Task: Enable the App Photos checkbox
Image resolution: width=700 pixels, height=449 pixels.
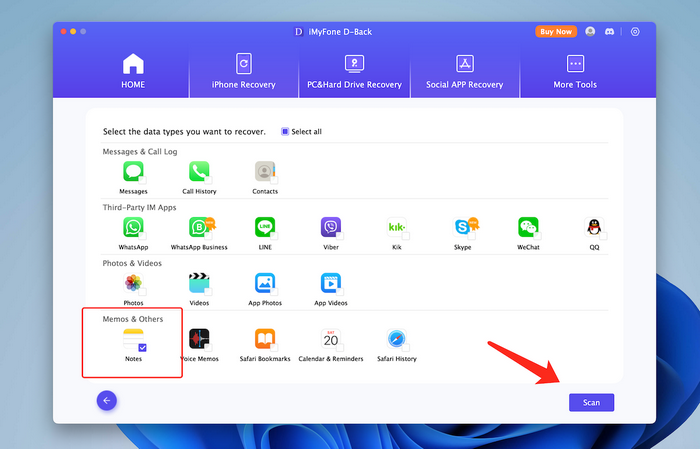Action: [x=274, y=292]
